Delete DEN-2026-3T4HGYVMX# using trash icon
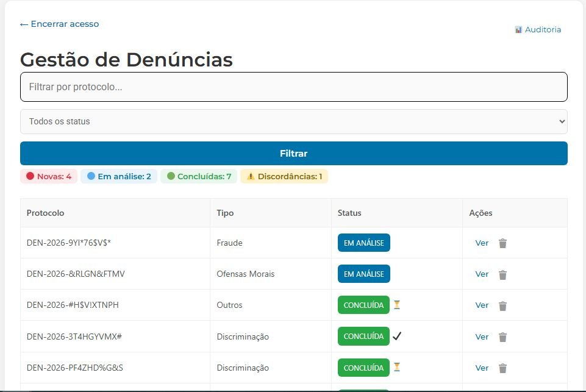This screenshot has width=586, height=392. [x=502, y=337]
